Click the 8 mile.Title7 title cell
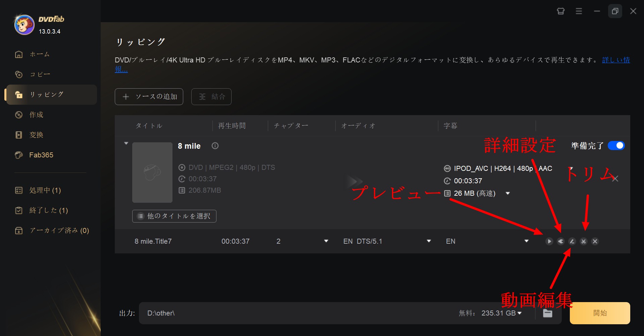The image size is (644, 336). (x=153, y=241)
